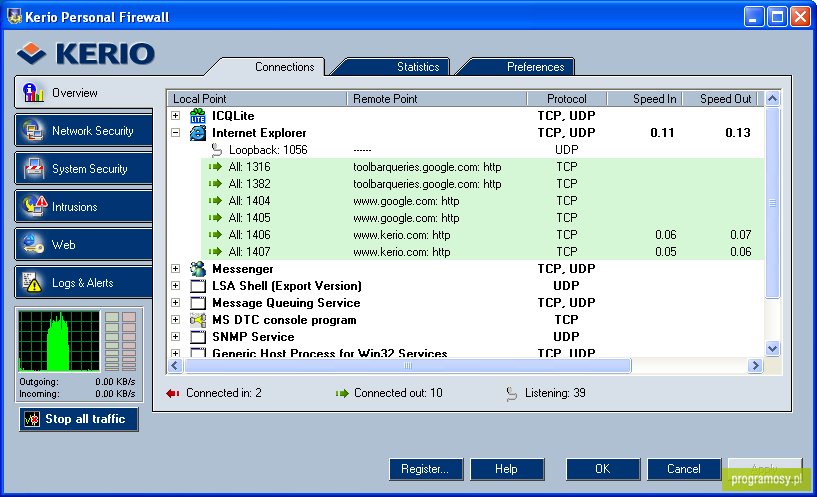Click the LSA Shell application icon
Screen dimensions: 817x497
197,286
